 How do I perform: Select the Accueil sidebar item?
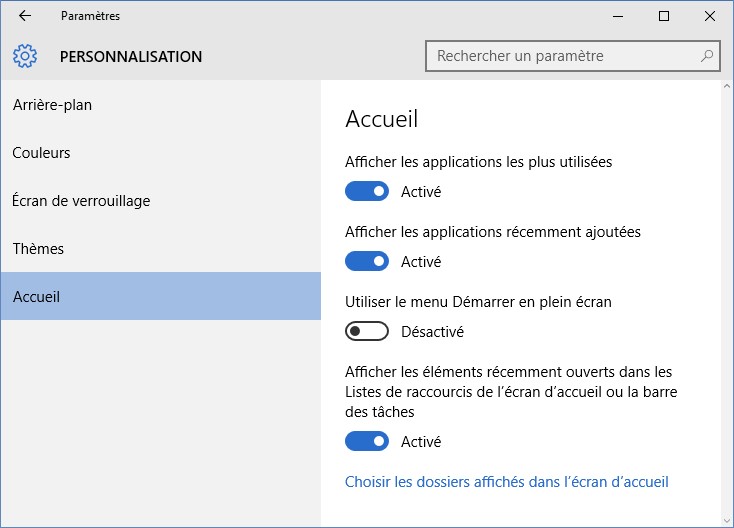tap(37, 297)
